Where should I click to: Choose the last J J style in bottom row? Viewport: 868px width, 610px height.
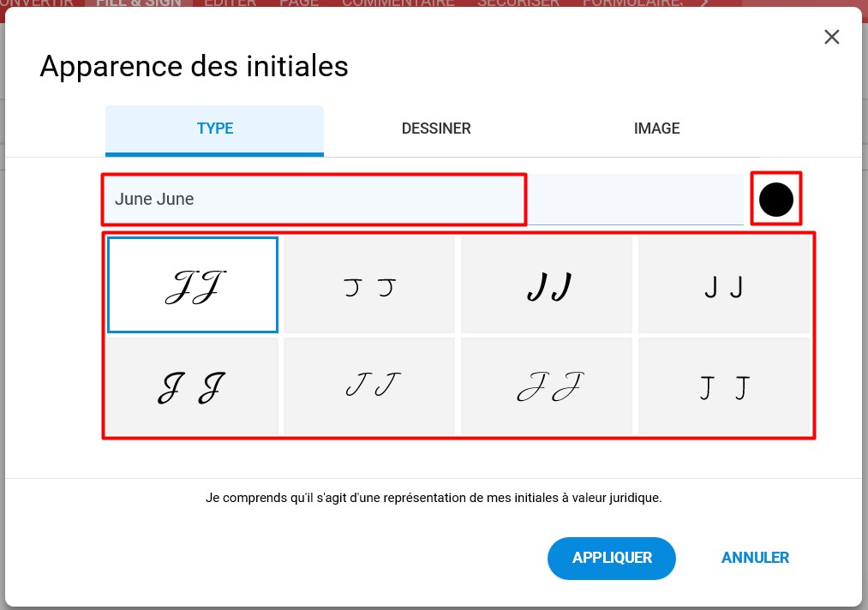coord(724,386)
